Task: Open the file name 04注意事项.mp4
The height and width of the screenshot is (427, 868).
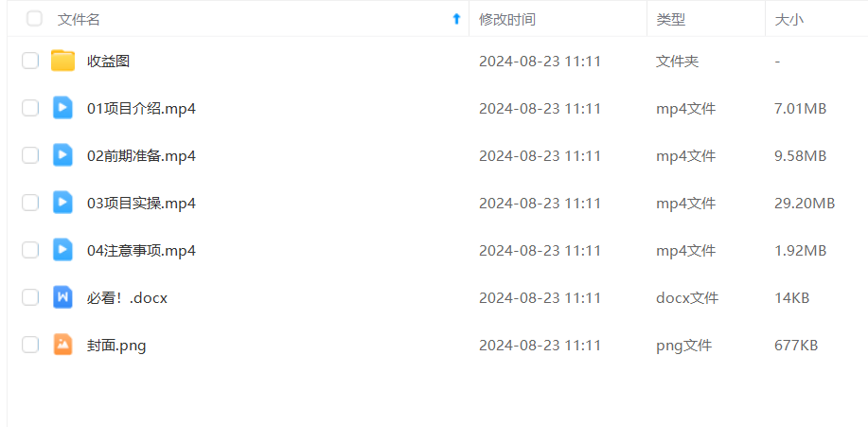Action: (141, 251)
